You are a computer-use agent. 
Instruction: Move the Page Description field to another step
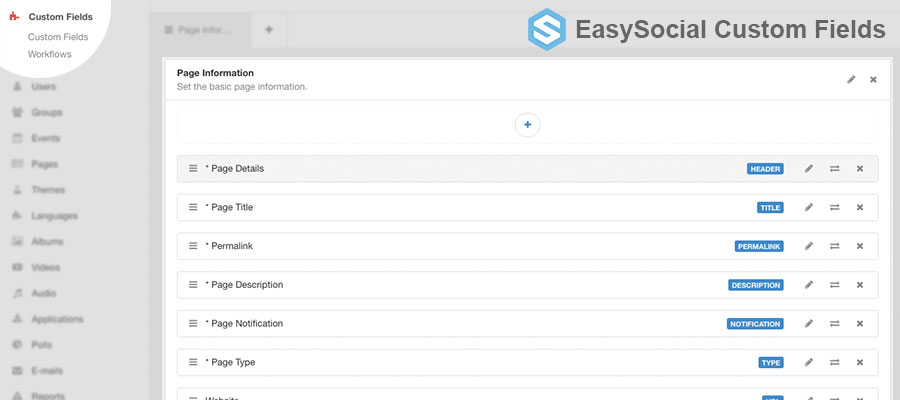835,285
